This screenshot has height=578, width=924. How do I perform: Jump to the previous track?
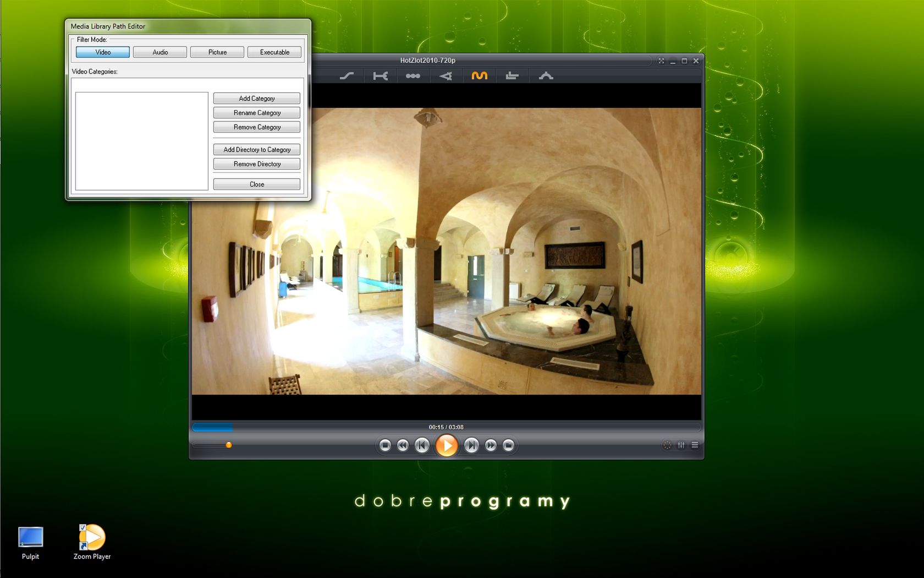pos(422,445)
